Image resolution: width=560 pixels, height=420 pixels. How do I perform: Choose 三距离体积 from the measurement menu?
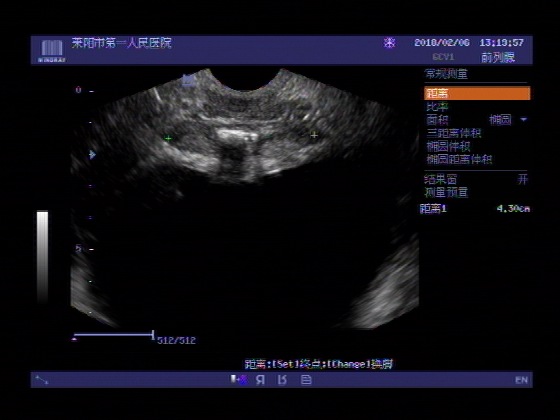[454, 133]
